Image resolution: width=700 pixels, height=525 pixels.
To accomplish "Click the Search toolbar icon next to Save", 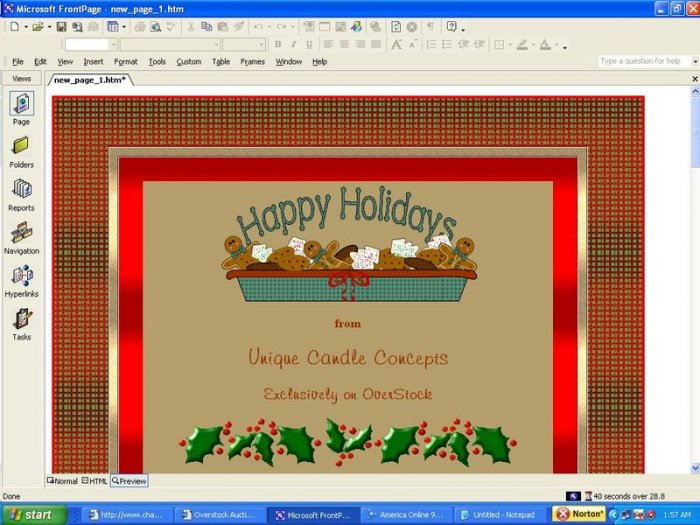I will (77, 27).
